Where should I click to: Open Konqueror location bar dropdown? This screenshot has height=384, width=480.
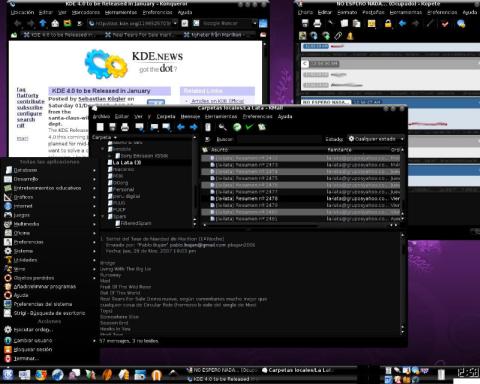pyautogui.click(x=175, y=23)
